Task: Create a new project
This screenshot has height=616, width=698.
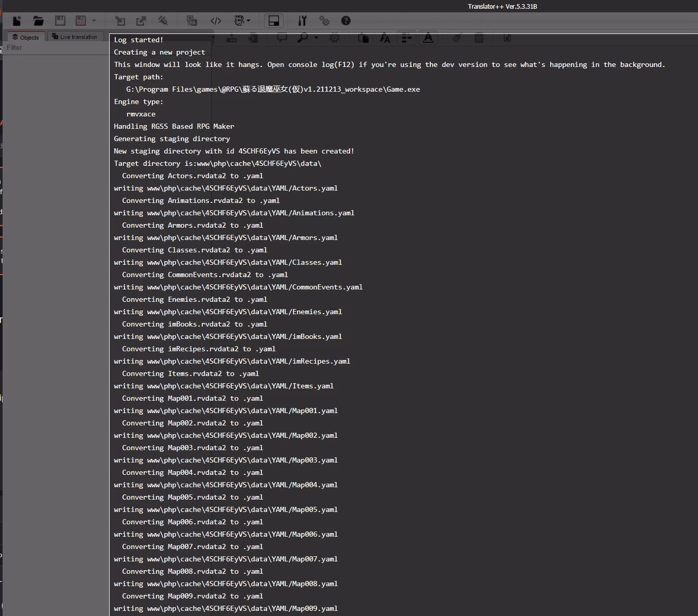Action: pyautogui.click(x=16, y=21)
